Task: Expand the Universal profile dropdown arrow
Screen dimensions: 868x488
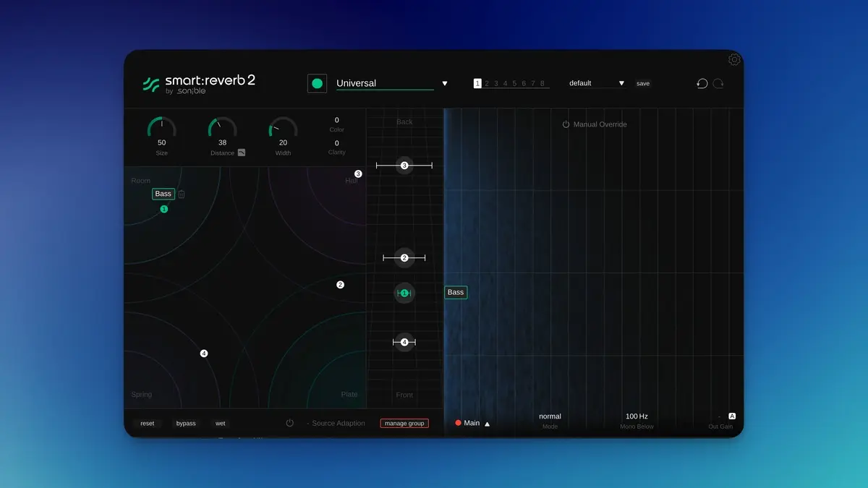Action: [x=445, y=84]
